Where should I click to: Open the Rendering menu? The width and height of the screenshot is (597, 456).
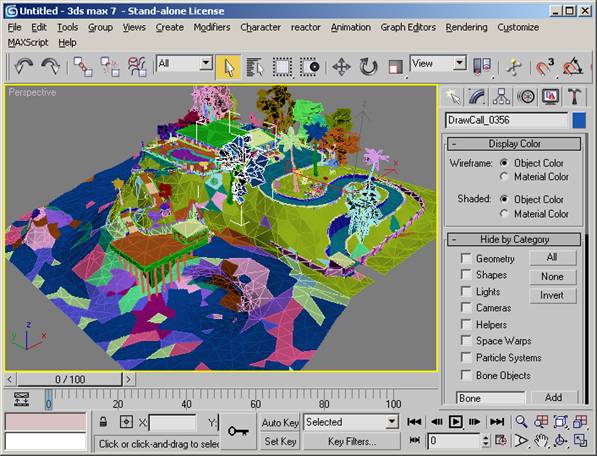(x=466, y=27)
